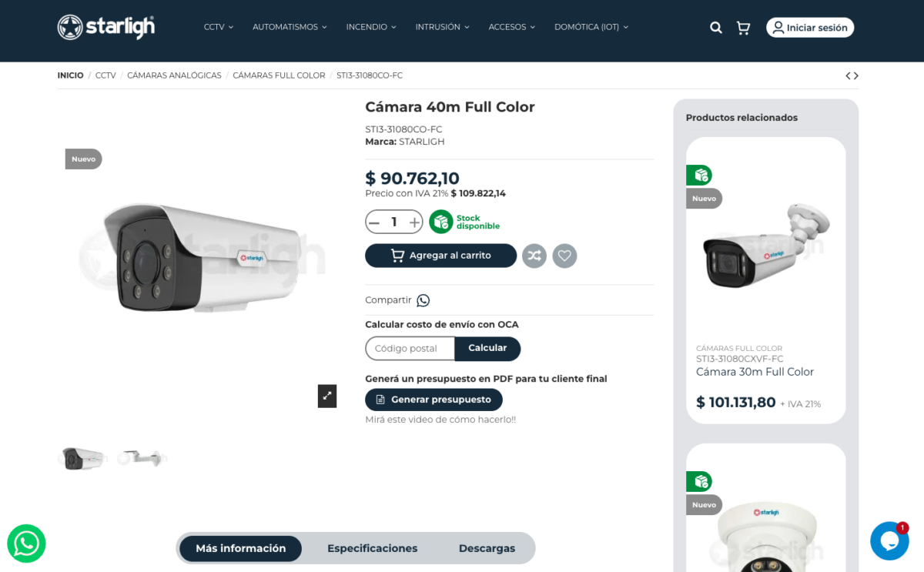
Task: Decrease quantity with minus button
Action: [x=374, y=222]
